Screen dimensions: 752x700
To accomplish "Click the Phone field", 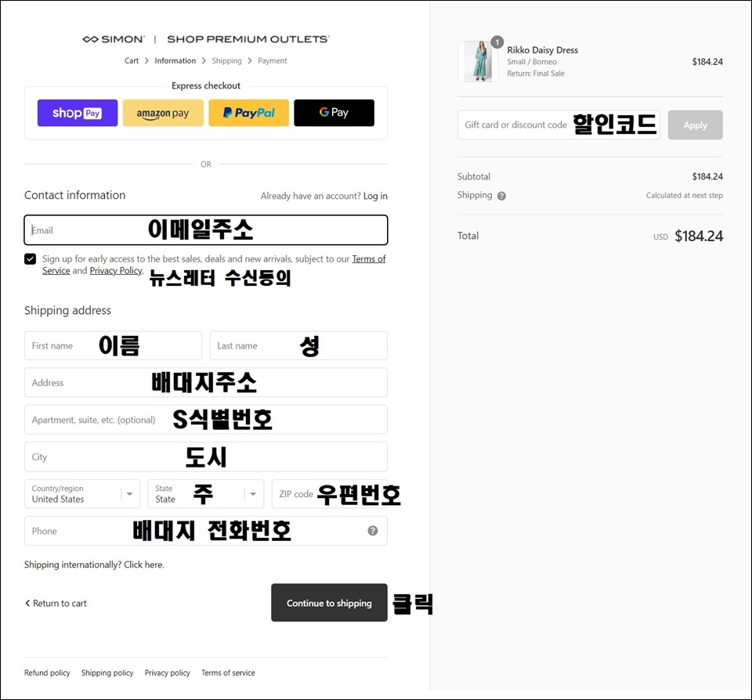I will pyautogui.click(x=206, y=531).
